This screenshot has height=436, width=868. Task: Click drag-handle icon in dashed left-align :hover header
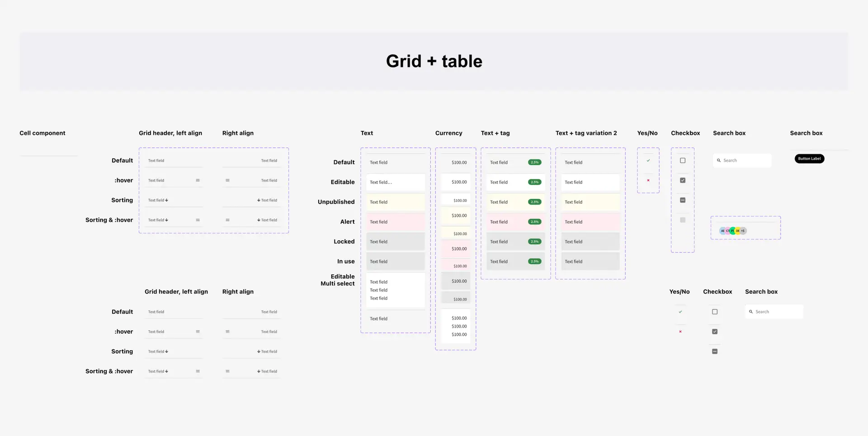point(198,180)
